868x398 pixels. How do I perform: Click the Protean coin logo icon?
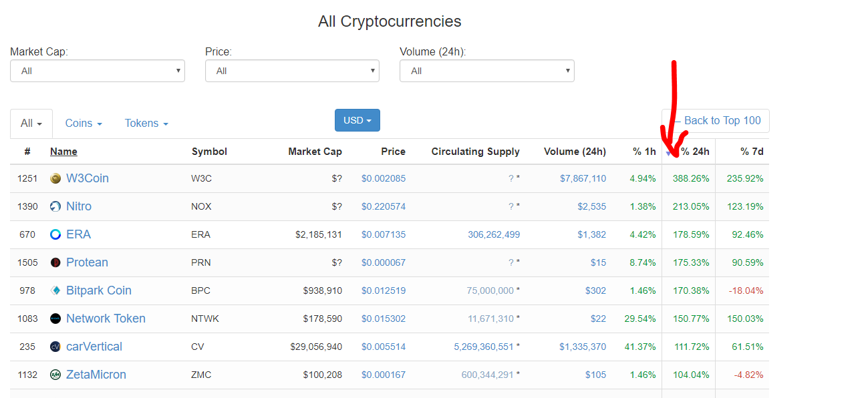click(55, 262)
